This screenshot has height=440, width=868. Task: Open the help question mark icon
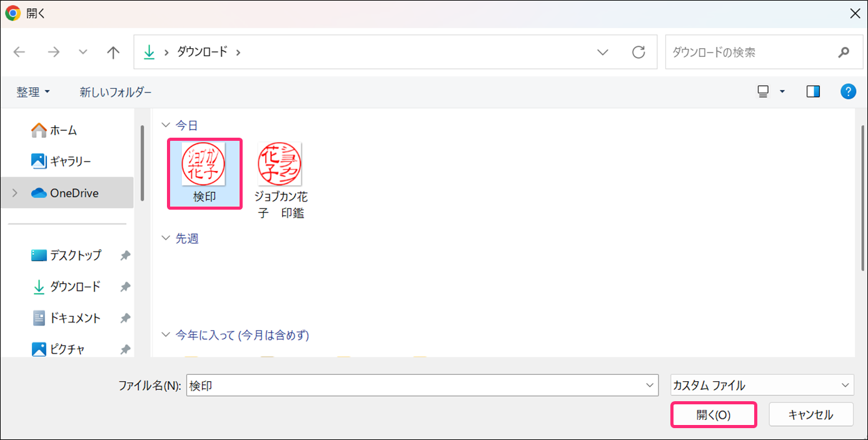[x=847, y=92]
